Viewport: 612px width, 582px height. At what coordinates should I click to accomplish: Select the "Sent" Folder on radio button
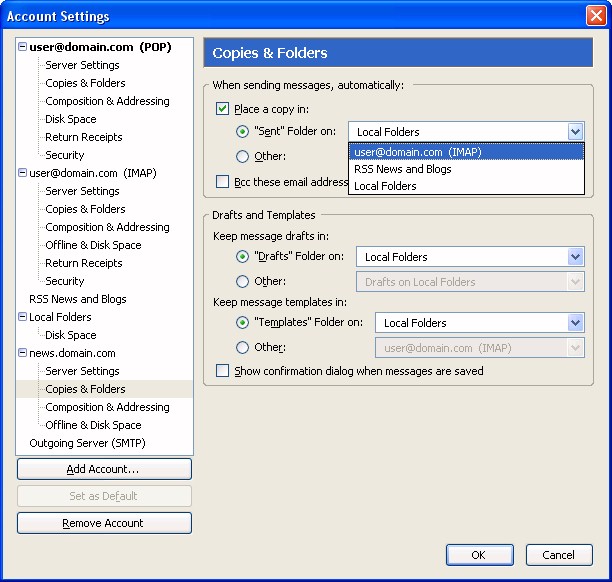pos(242,132)
